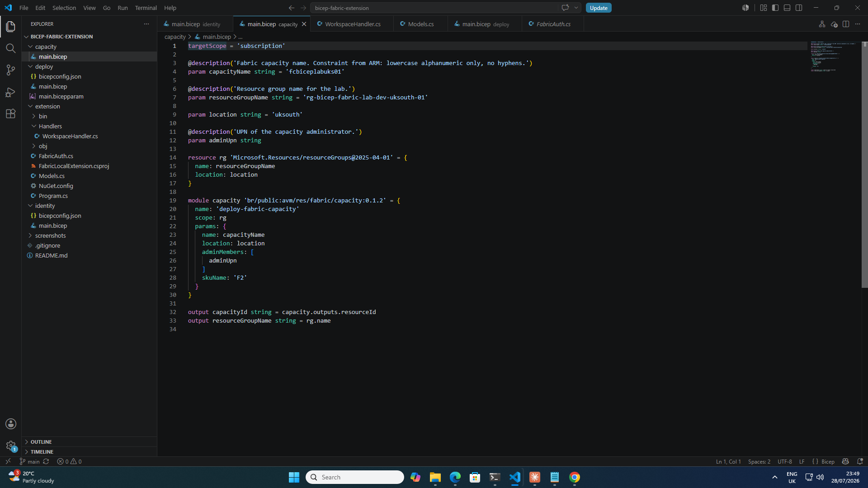Viewport: 868px width, 488px height.
Task: Click the code minimap preview
Action: [833, 56]
